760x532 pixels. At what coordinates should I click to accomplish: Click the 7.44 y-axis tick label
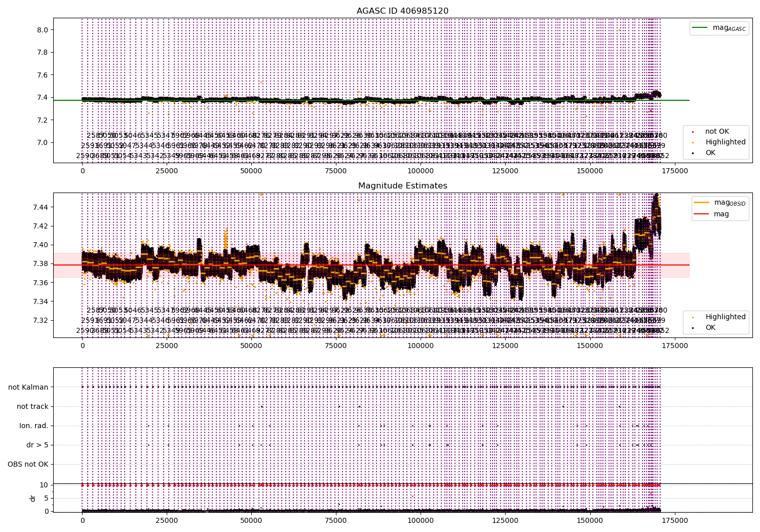pyautogui.click(x=41, y=207)
